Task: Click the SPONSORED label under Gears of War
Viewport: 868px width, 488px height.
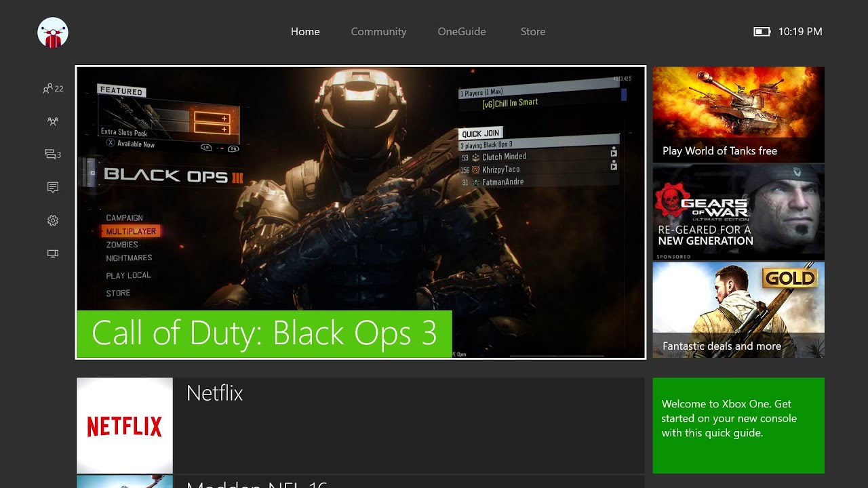Action: tap(673, 257)
